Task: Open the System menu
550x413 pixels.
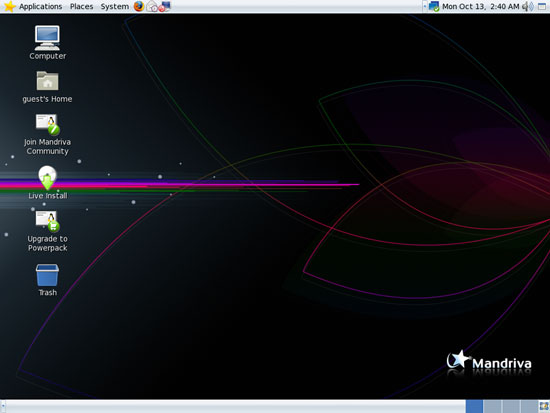Action: tap(114, 6)
